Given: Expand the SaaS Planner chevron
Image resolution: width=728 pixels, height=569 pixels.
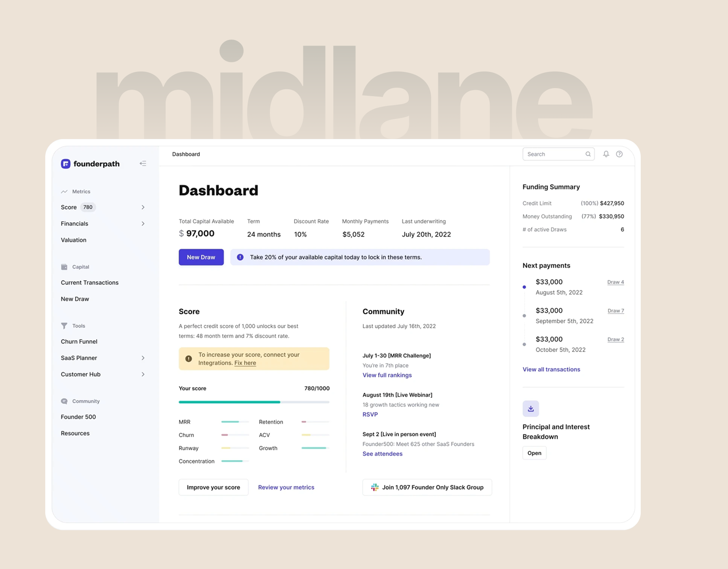Looking at the screenshot, I should pos(143,358).
